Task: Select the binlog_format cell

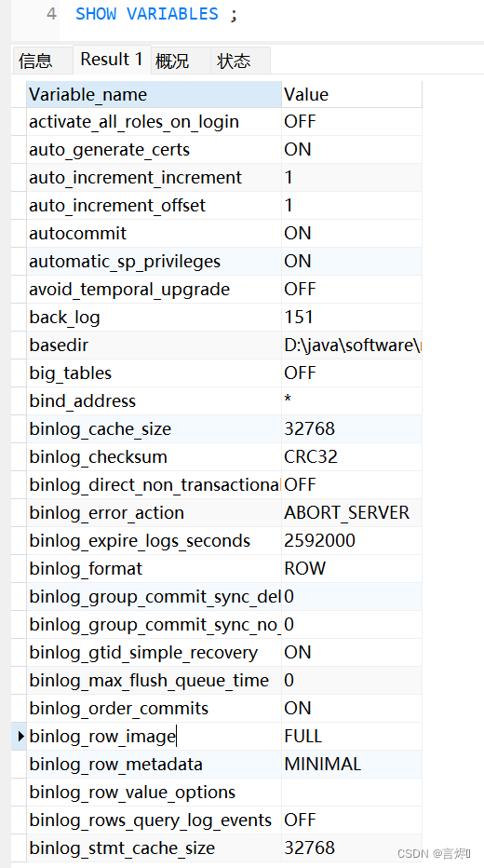Action: [154, 569]
